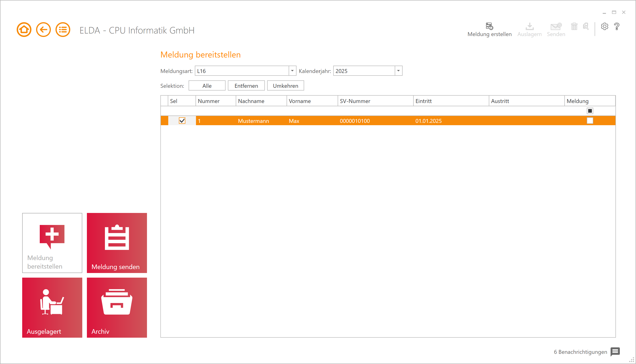This screenshot has height=364, width=636.
Task: Click the Entfernen selection button
Action: [x=246, y=86]
